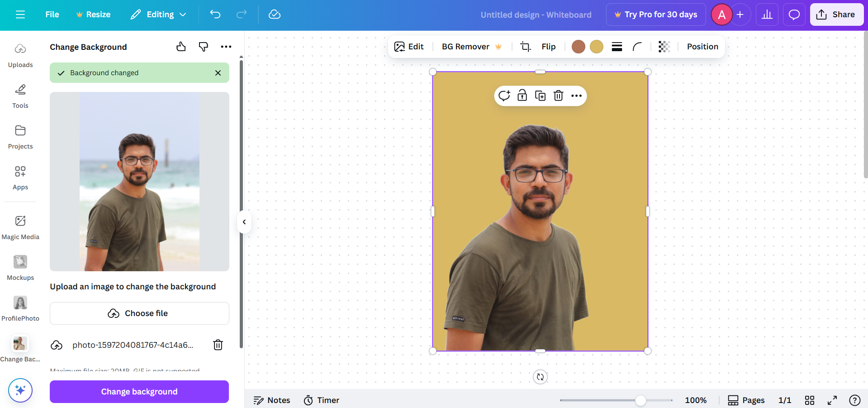868x408 pixels.
Task: Open the Pages view
Action: [x=746, y=400]
